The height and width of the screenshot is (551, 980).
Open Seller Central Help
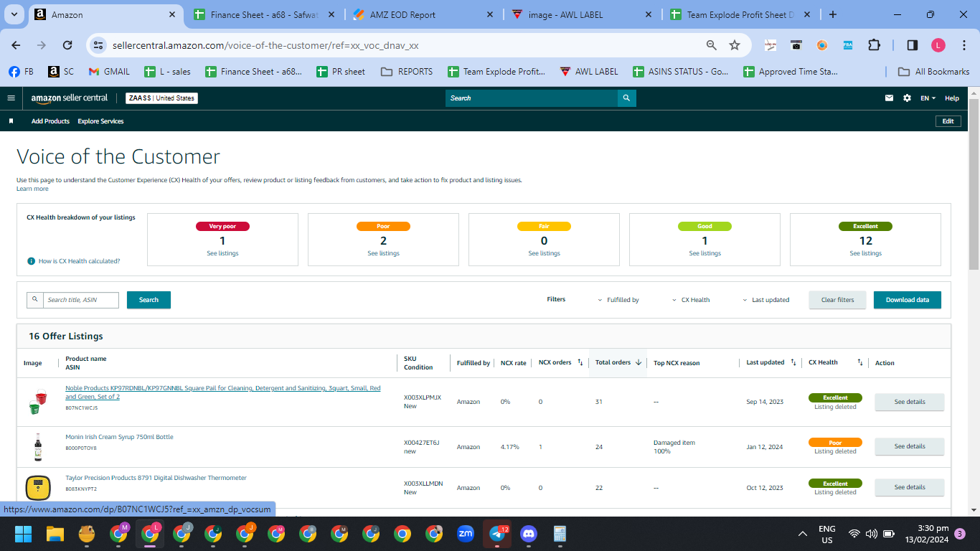[951, 98]
